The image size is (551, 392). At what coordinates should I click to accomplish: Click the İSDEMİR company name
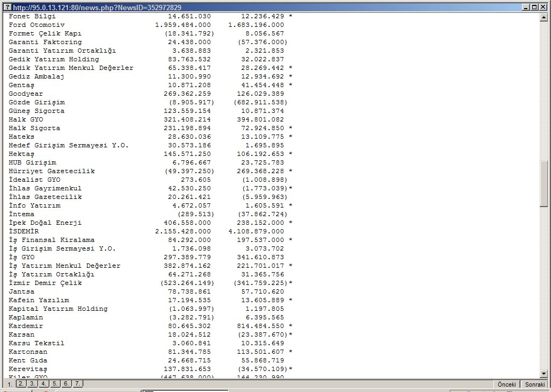[x=24, y=231]
